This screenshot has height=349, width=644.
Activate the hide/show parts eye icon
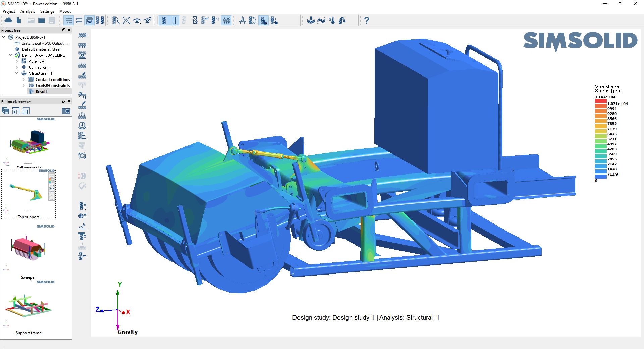click(137, 20)
